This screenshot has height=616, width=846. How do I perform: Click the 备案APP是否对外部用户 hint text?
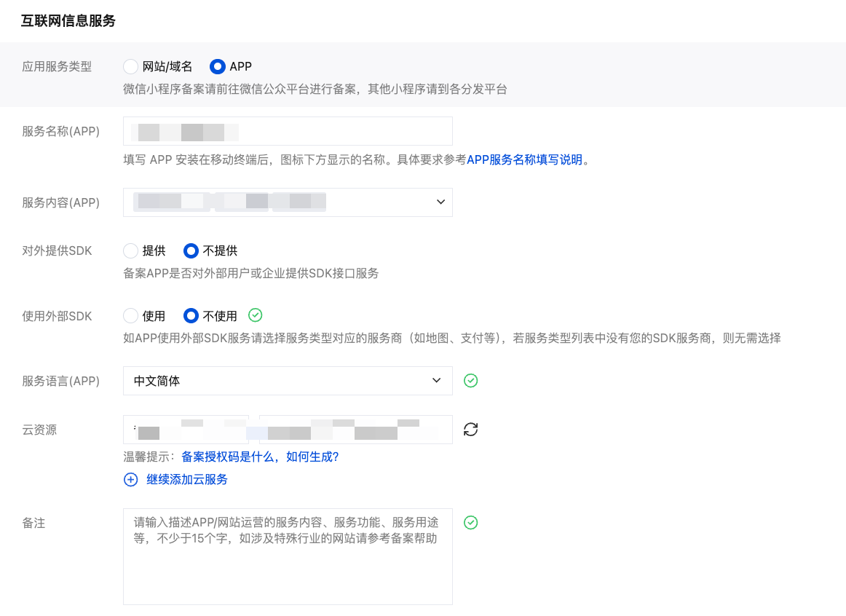click(251, 274)
